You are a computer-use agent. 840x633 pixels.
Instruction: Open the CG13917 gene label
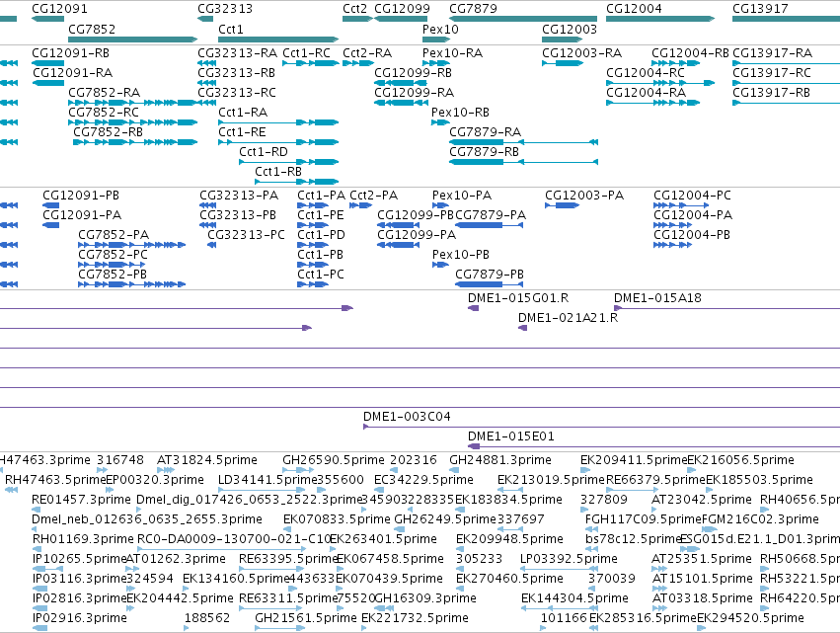[760, 9]
